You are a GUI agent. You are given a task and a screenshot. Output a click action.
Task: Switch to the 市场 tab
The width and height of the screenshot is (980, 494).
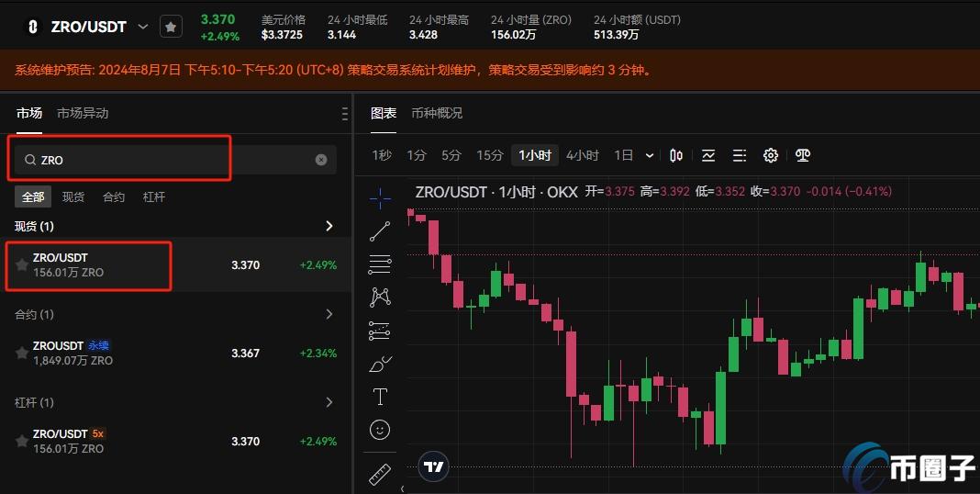click(x=28, y=113)
